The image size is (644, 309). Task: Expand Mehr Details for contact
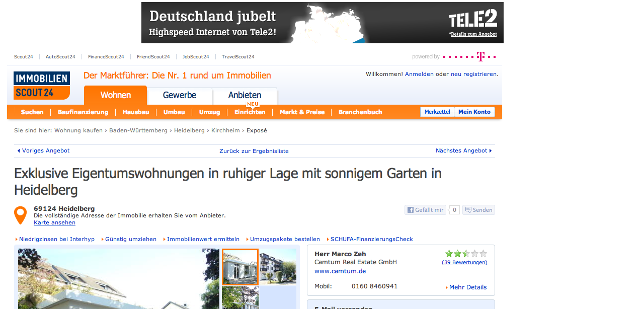tap(467, 287)
